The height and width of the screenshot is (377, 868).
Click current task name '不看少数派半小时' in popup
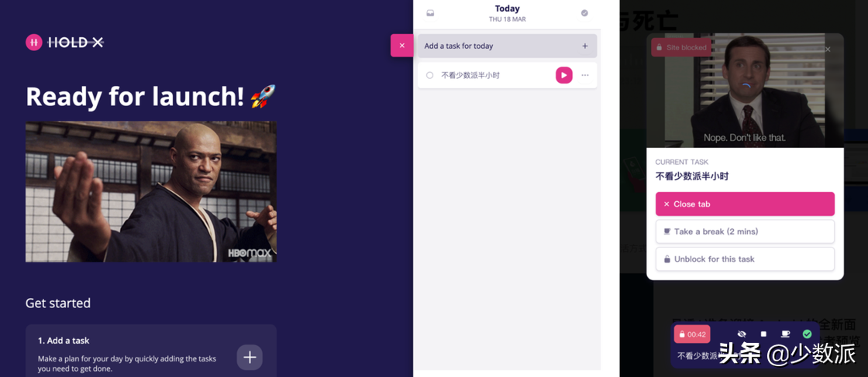(692, 177)
